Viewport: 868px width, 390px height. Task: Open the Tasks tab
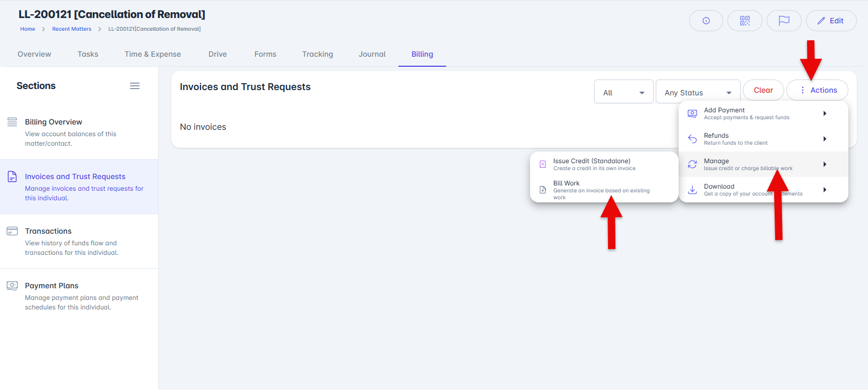pos(88,54)
